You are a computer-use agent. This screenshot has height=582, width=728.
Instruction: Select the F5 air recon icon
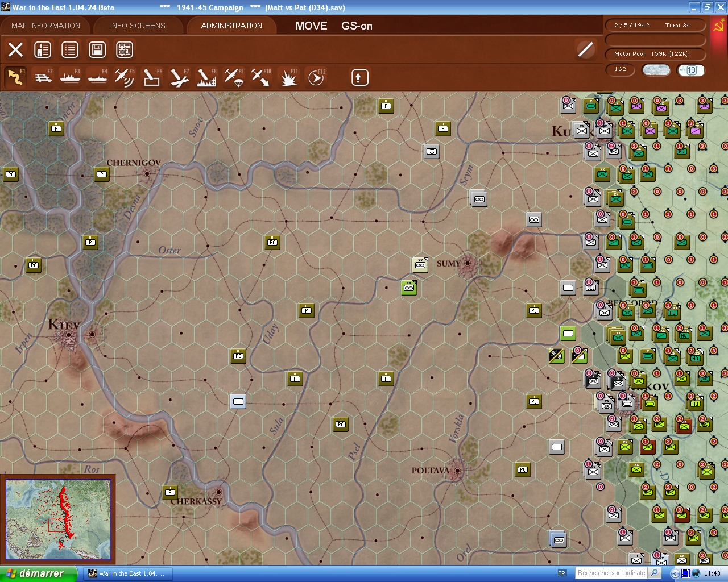(125, 77)
